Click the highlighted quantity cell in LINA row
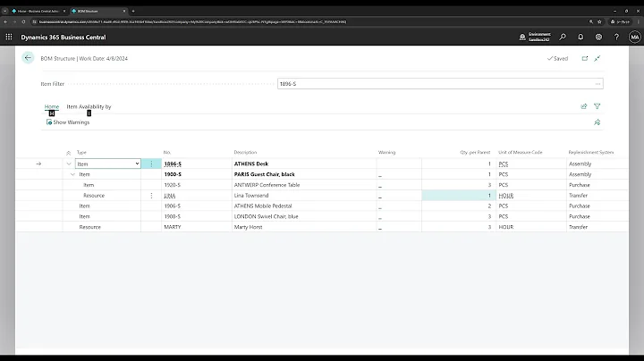Viewport: 644px width, 361px height. click(x=458, y=196)
